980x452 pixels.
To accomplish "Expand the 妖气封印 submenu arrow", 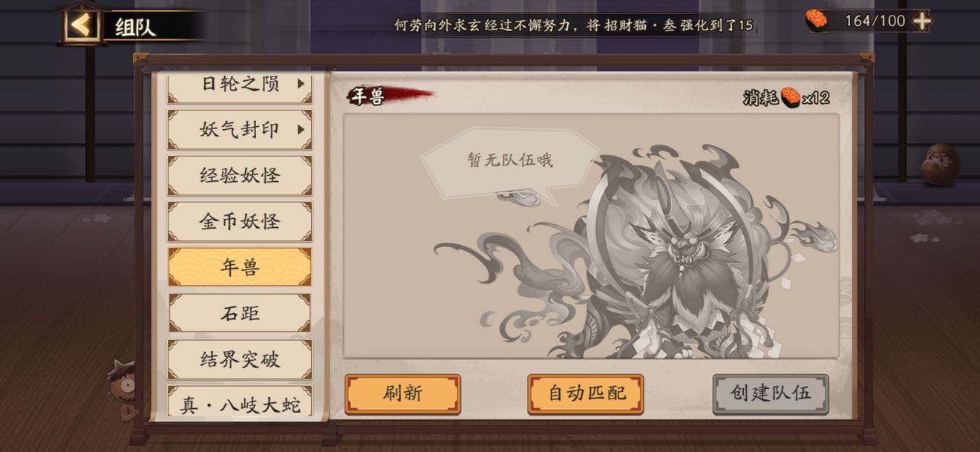I will click(301, 130).
